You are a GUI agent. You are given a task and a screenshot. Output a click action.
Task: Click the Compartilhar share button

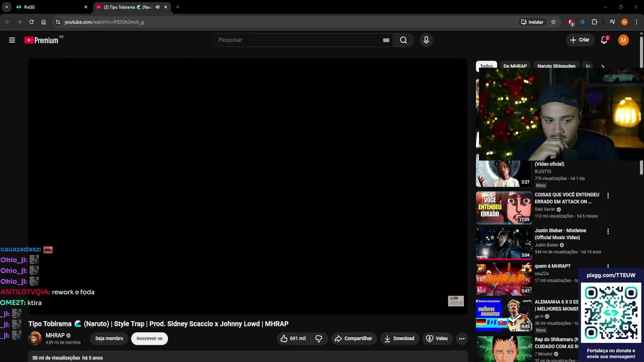tap(353, 338)
